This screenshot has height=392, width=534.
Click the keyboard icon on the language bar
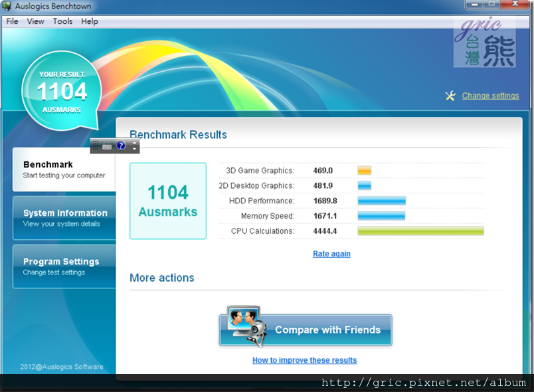(x=107, y=146)
